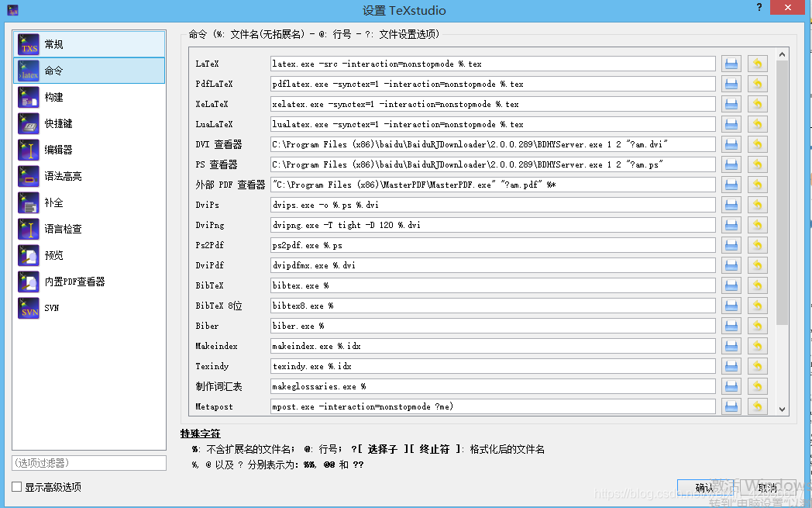Reset DviPng command to default
Screen dimensions: 812x508
pos(757,225)
